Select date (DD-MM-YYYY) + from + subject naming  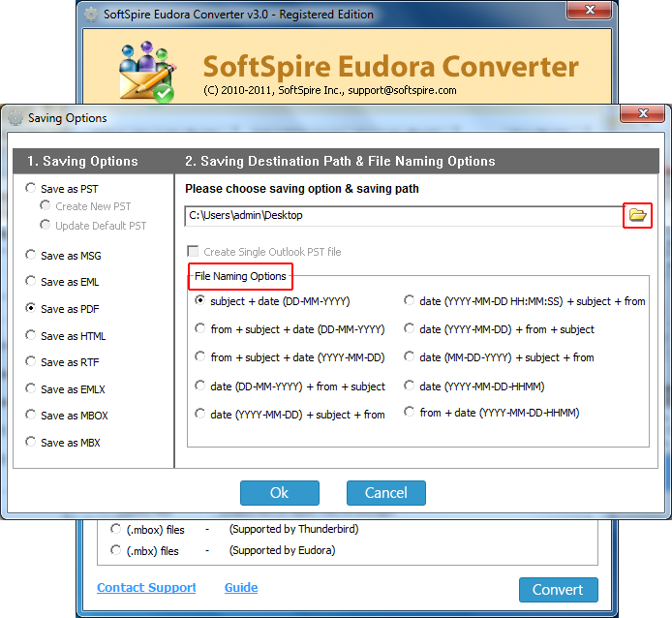click(x=199, y=386)
